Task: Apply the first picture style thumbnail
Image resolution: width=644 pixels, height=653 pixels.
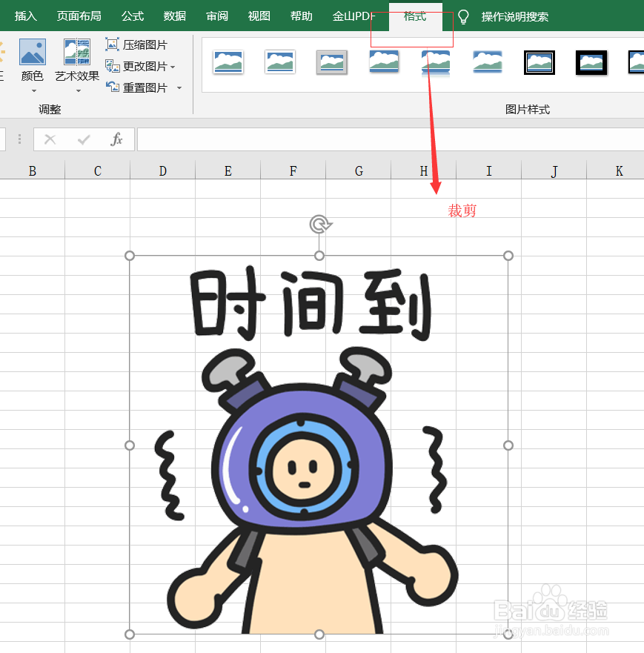Action: tap(228, 62)
